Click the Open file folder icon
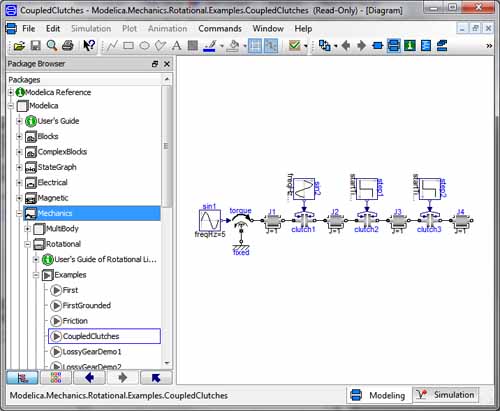 (19, 46)
